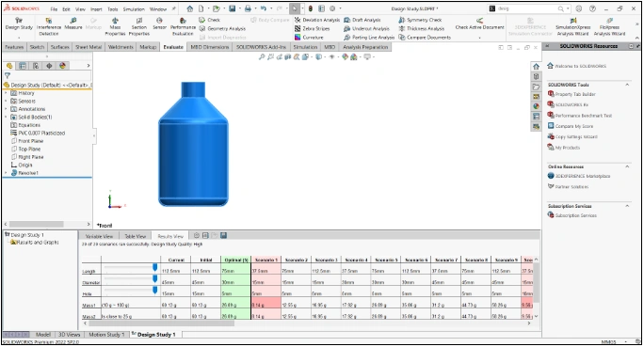The image size is (644, 347).
Task: Launch Performance Evaluation
Action: [x=183, y=26]
